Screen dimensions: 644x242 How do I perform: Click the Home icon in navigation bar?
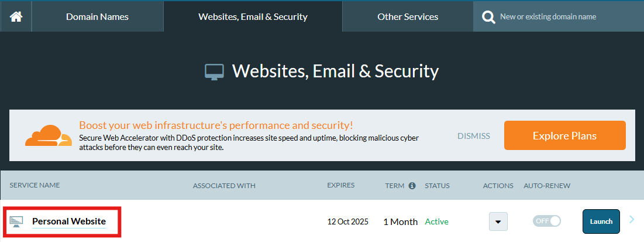16,16
